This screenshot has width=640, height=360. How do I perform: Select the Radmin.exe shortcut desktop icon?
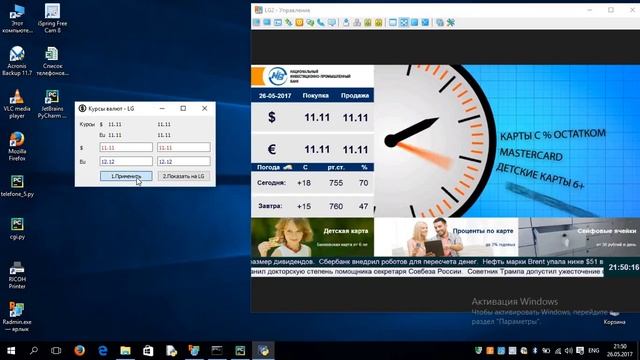point(17,317)
